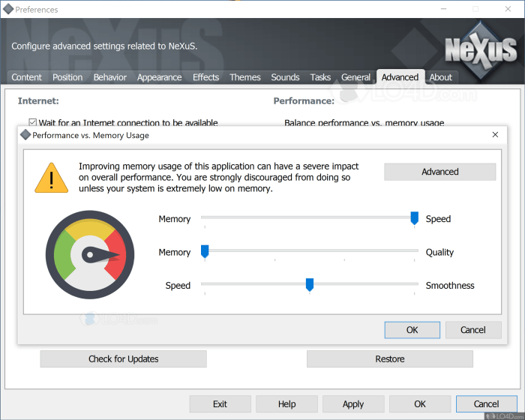Toggle Wait for an Internet connection checkbox

coord(32,122)
